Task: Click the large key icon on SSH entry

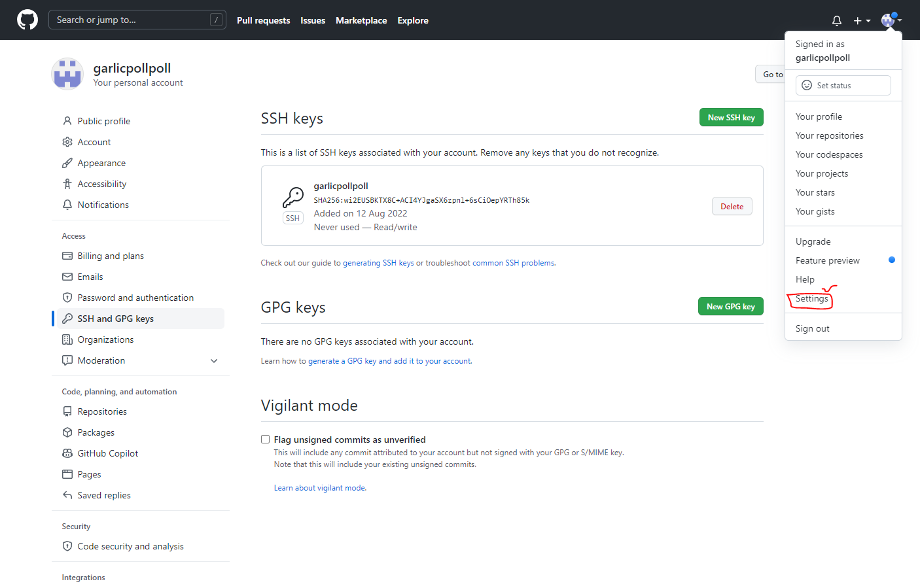Action: (293, 197)
